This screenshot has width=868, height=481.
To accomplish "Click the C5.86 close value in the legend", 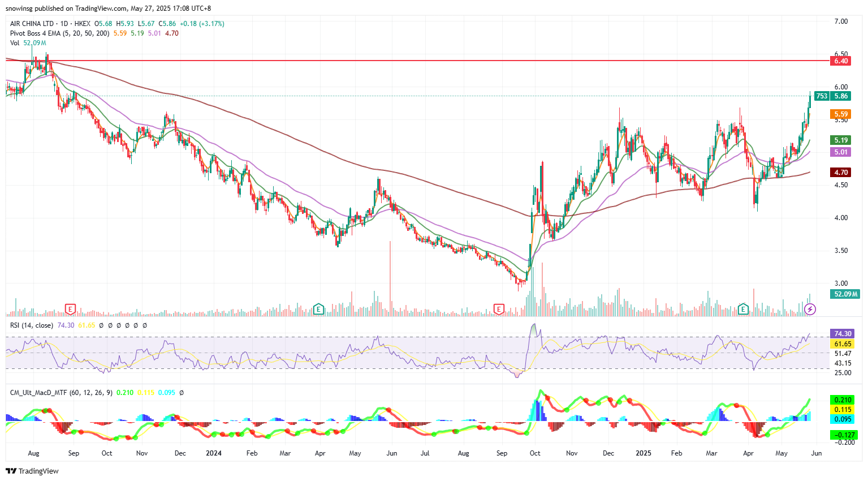I will 167,24.
